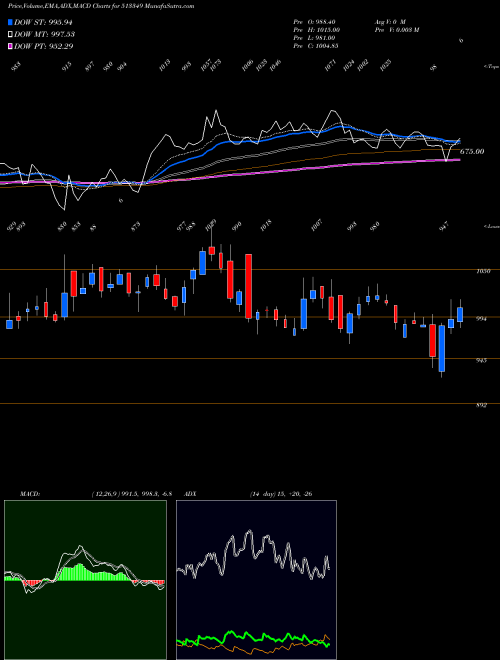Click the 1030 price axis label
The image size is (500, 660).
click(x=482, y=271)
